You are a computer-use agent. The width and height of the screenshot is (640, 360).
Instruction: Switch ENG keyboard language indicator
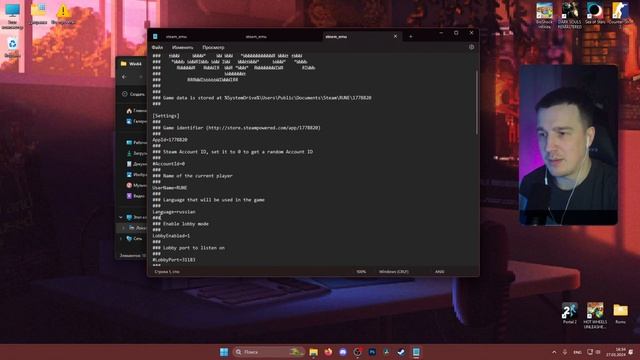[577, 352]
